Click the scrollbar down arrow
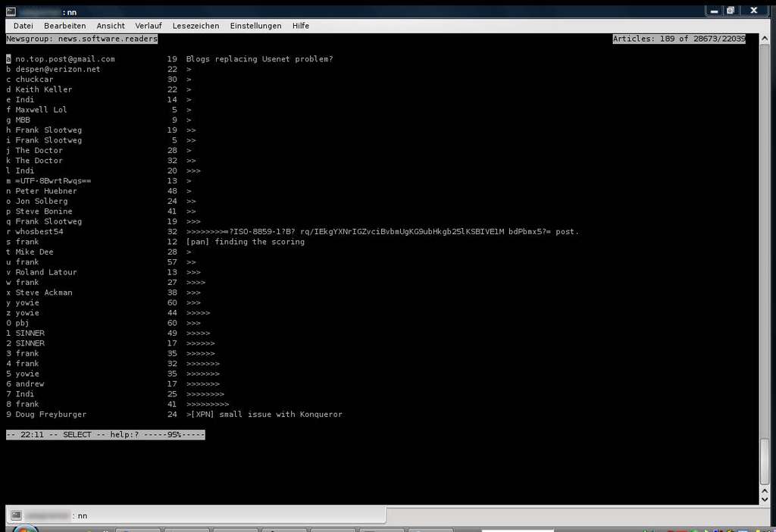The image size is (776, 532). (765, 498)
